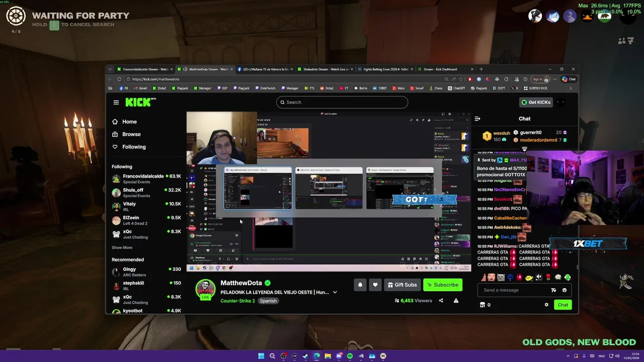Click wexduh in top gifters leaderboard
The image size is (644, 362).
coord(497,136)
